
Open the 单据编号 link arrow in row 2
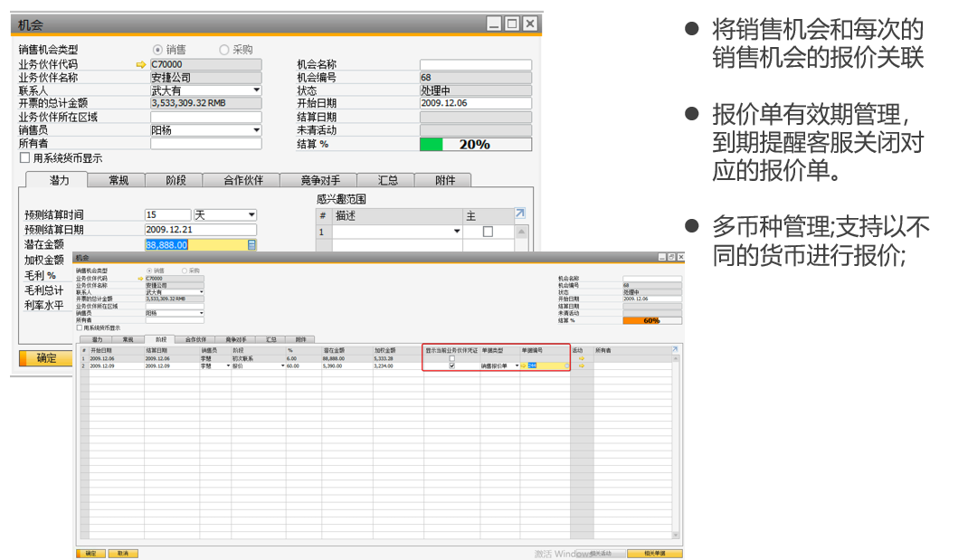click(x=524, y=366)
